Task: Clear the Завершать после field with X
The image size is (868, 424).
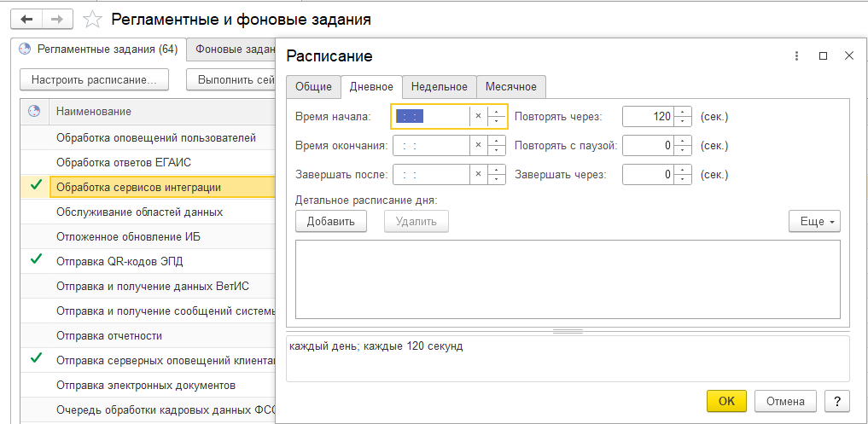Action: coord(478,174)
